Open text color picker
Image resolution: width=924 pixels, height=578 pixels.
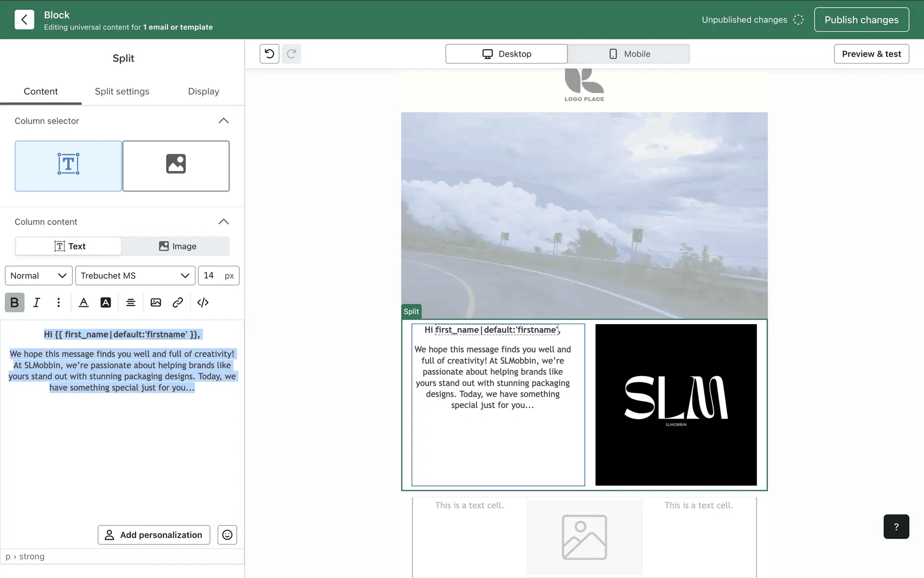pos(84,302)
